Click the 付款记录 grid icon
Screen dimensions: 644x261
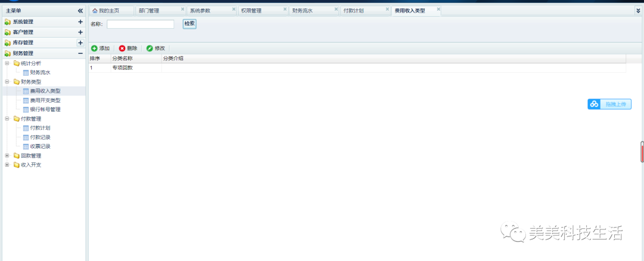point(26,137)
